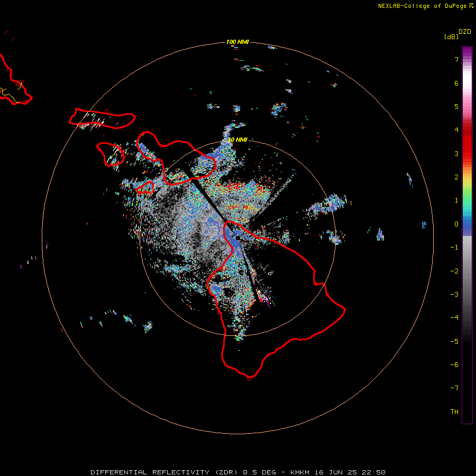Click the 'DIFFERENTIAL REFLECTIVITY (ZDR)' product title
Image resolution: width=476 pixels, height=476 pixels.
coord(165,472)
